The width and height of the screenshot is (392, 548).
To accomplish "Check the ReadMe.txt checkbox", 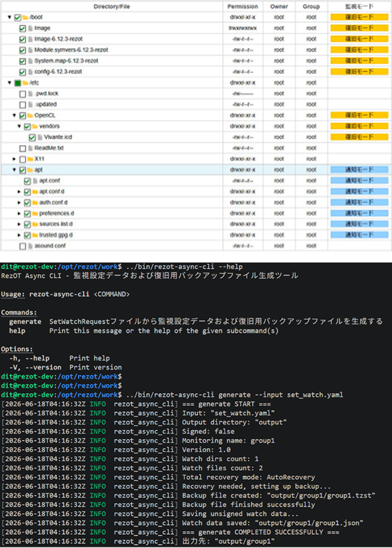I will coord(22,148).
